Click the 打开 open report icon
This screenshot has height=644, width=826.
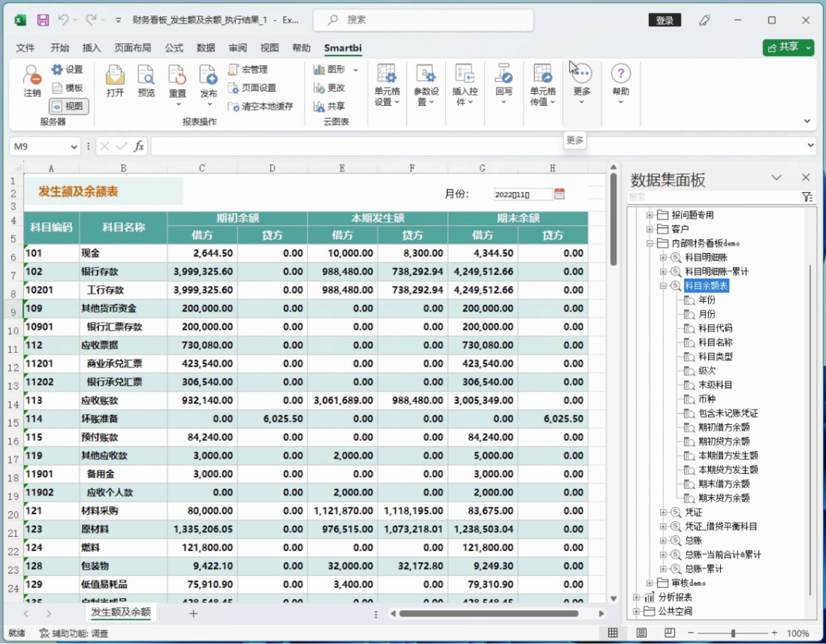click(115, 81)
